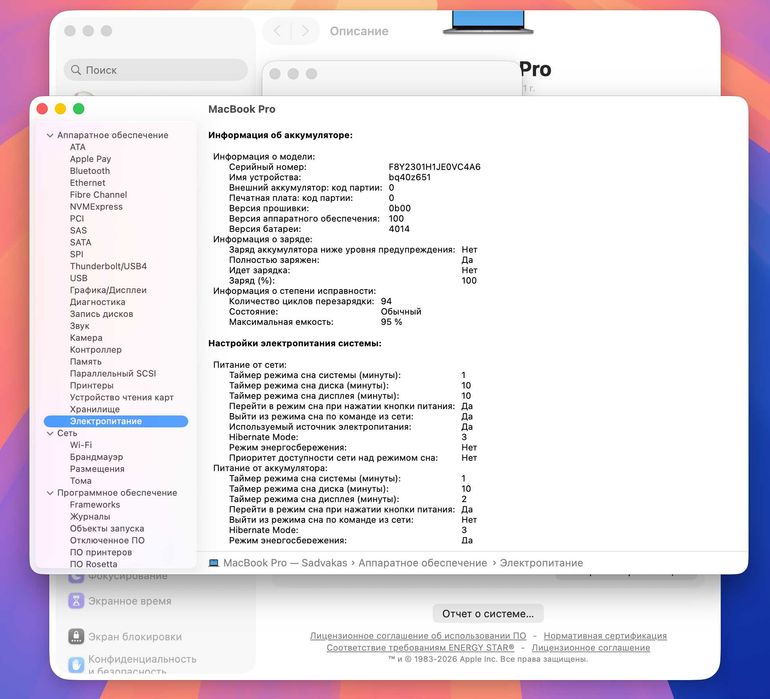Click the laptop icon in path bar
The height and width of the screenshot is (699, 770).
[214, 563]
